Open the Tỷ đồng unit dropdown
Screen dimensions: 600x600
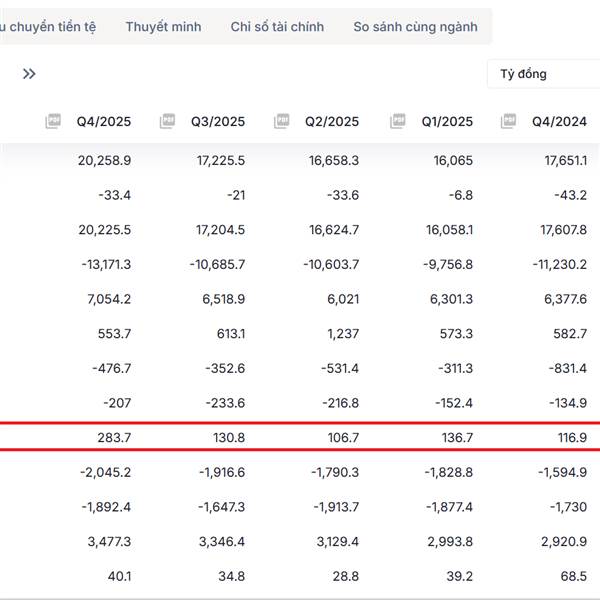click(542, 74)
